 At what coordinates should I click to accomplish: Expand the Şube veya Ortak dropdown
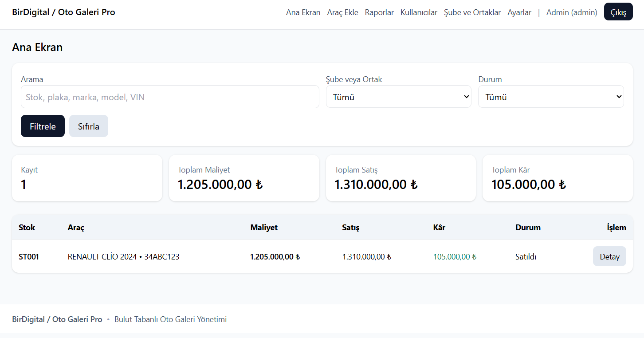coord(398,97)
